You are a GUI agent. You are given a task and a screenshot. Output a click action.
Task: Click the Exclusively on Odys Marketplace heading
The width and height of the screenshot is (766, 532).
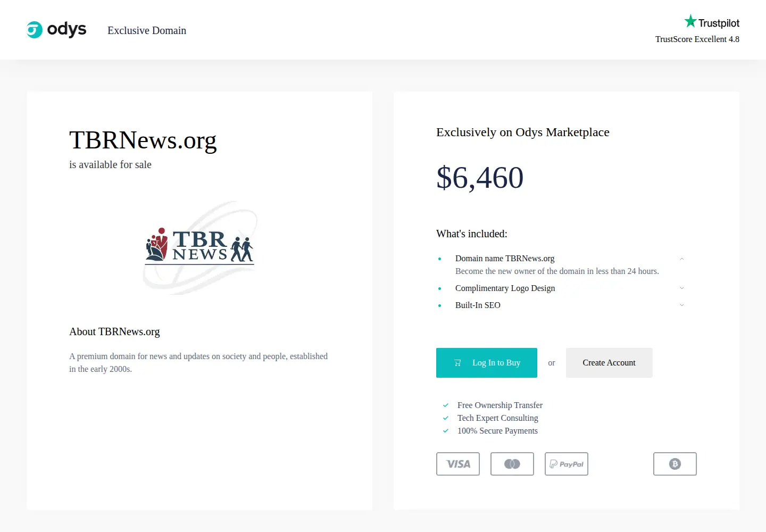click(523, 132)
